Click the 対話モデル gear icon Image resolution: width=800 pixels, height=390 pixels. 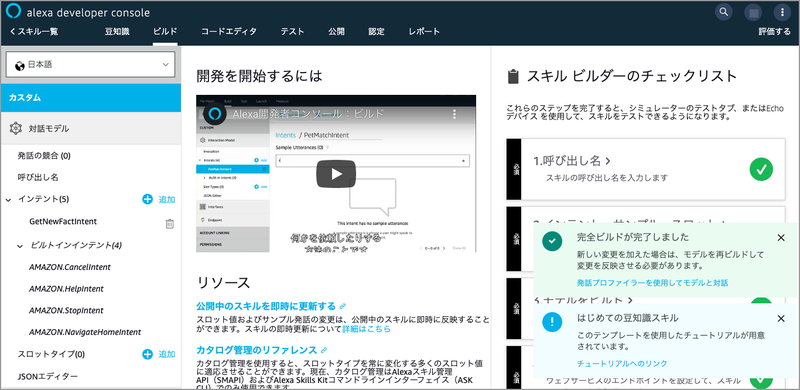[x=16, y=129]
